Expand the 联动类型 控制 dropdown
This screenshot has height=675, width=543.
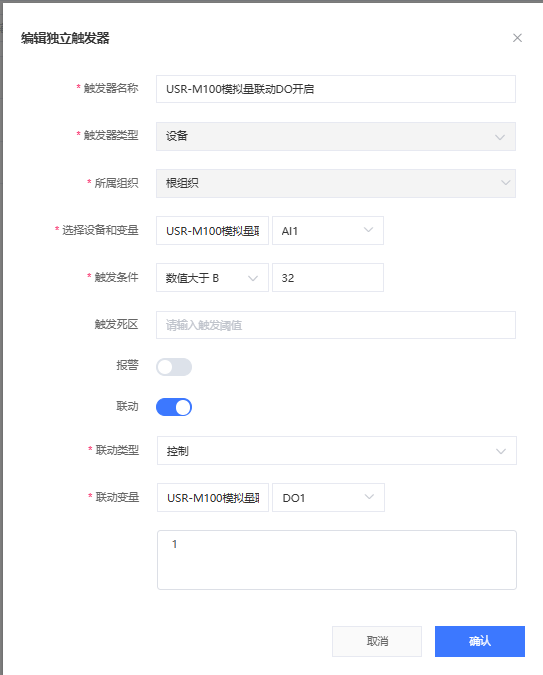point(337,451)
